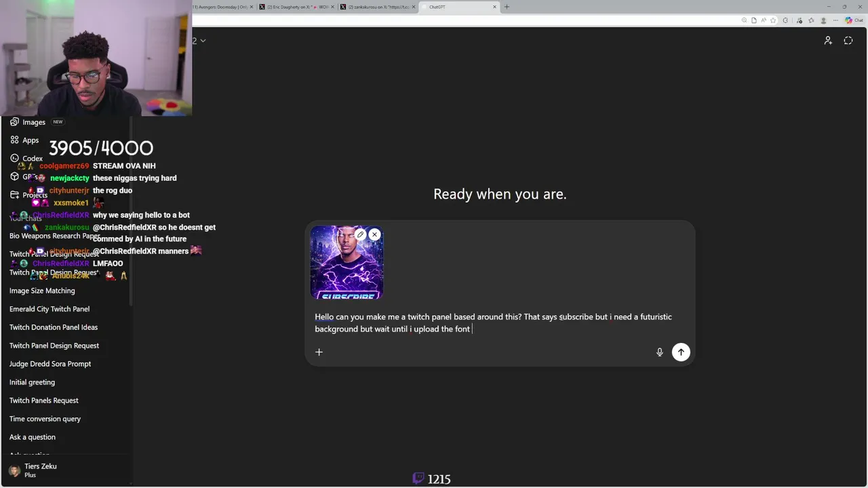Click the attached subscribe image thumbnail
Screen dimensions: 868x488
point(347,263)
